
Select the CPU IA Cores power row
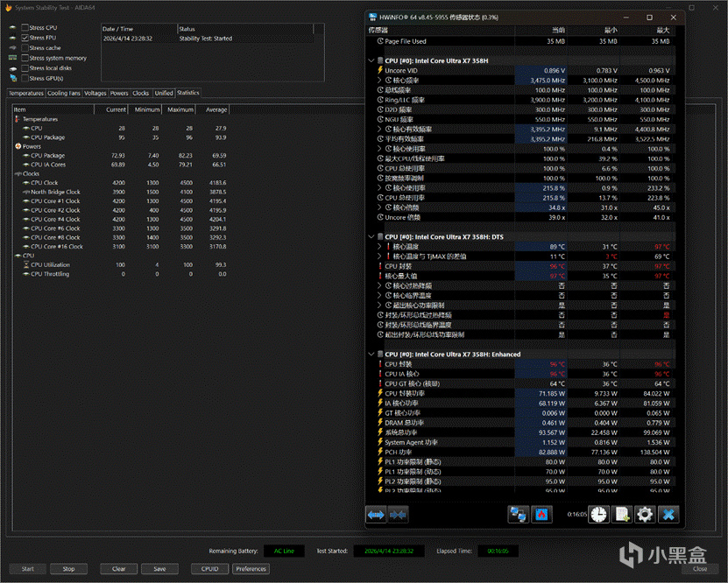coord(121,165)
